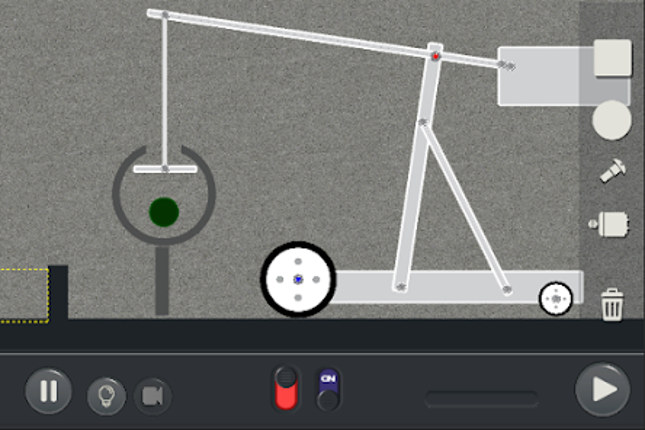Image resolution: width=645 pixels, height=430 pixels.
Task: Select the circle wheel part in palette
Action: pyautogui.click(x=612, y=120)
